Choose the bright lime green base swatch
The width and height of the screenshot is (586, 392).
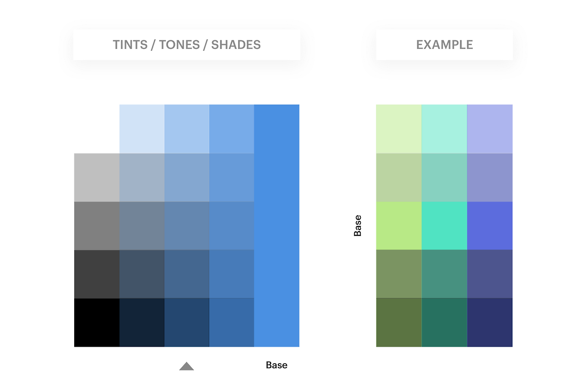(399, 226)
